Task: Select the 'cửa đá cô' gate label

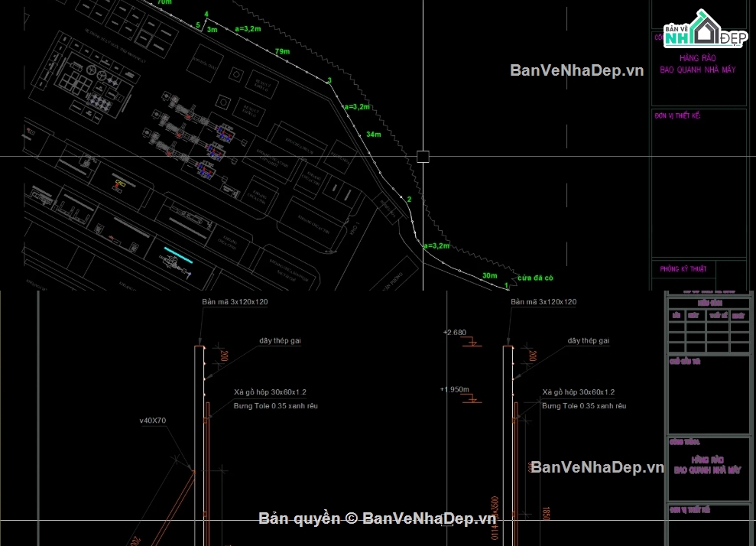Action: 534,277
